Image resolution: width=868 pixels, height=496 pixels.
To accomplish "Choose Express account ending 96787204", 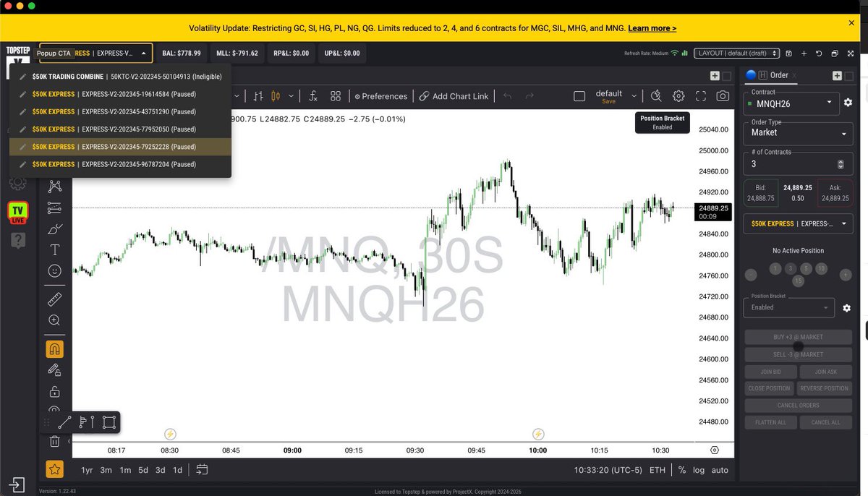I will 121,164.
